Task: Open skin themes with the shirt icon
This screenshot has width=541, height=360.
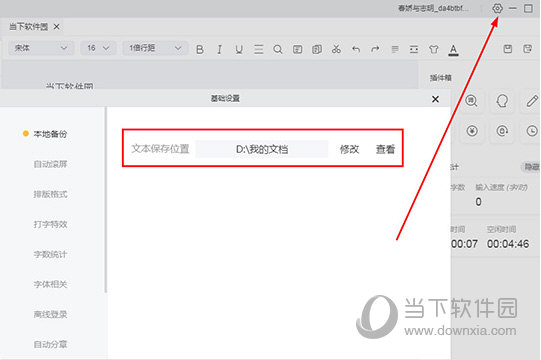Action: click(x=434, y=49)
